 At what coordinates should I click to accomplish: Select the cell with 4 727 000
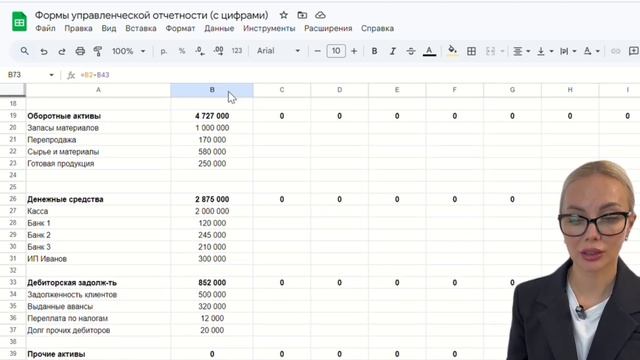[212, 116]
